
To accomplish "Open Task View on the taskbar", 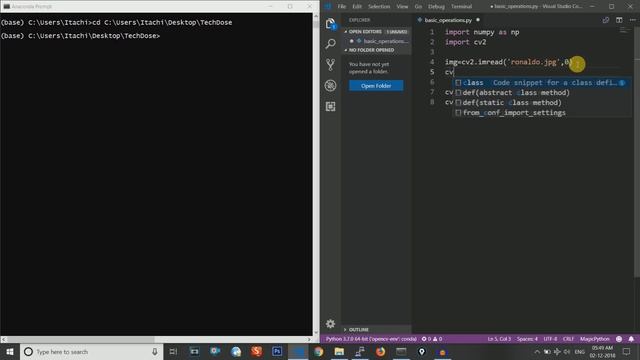I will [x=173, y=351].
